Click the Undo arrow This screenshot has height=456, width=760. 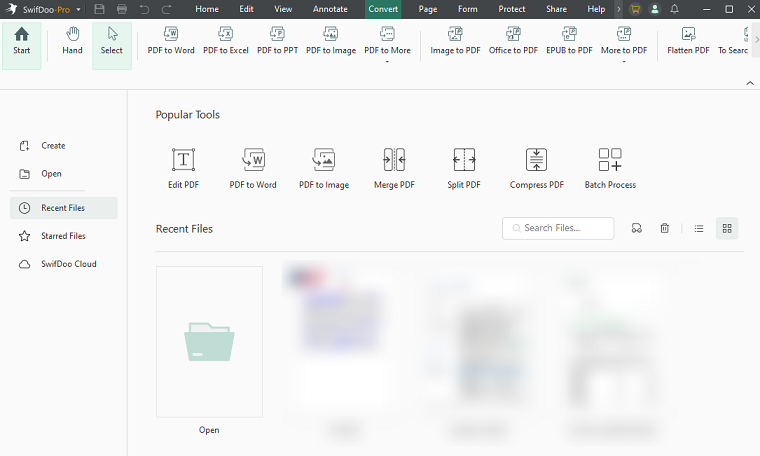144,9
